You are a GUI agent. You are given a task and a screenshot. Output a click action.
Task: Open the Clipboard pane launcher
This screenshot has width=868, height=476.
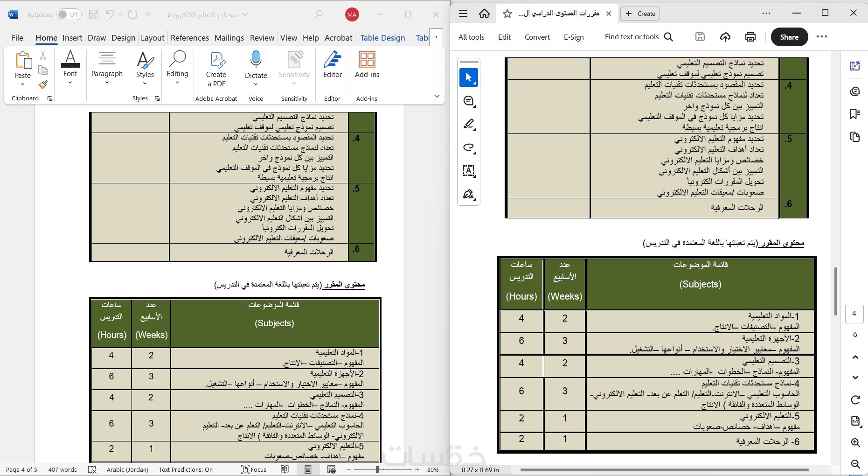pos(50,98)
